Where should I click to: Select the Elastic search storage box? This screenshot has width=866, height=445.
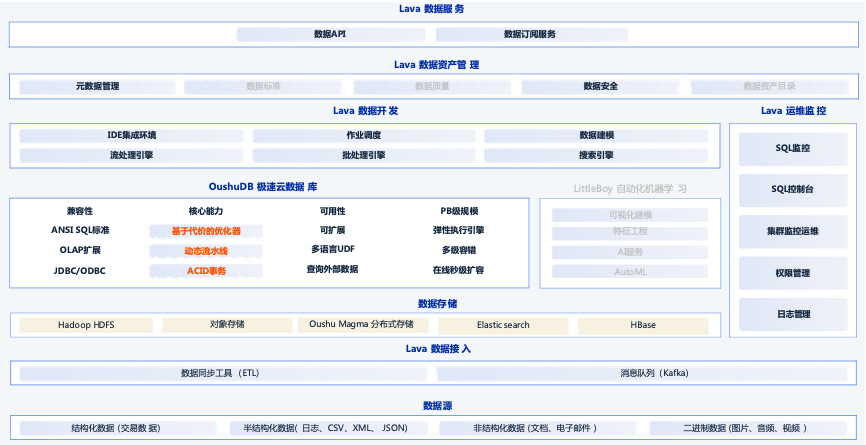(x=503, y=325)
